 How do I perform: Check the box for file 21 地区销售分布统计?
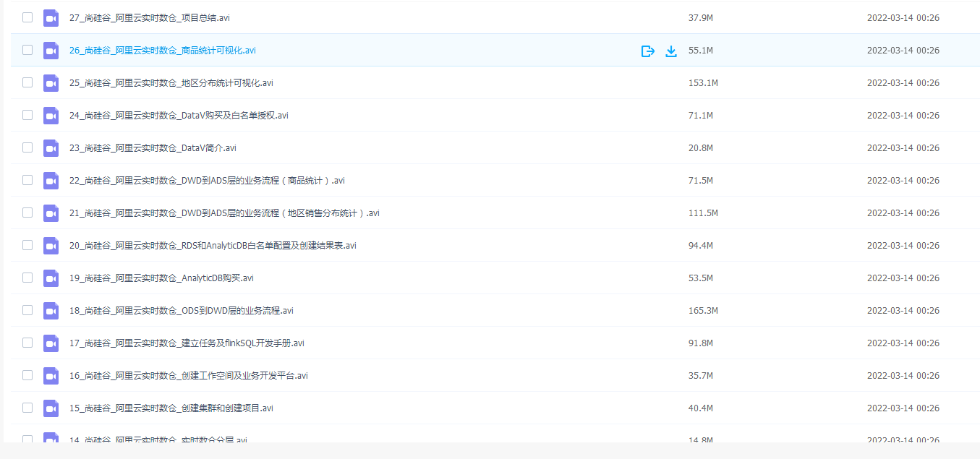pos(27,213)
